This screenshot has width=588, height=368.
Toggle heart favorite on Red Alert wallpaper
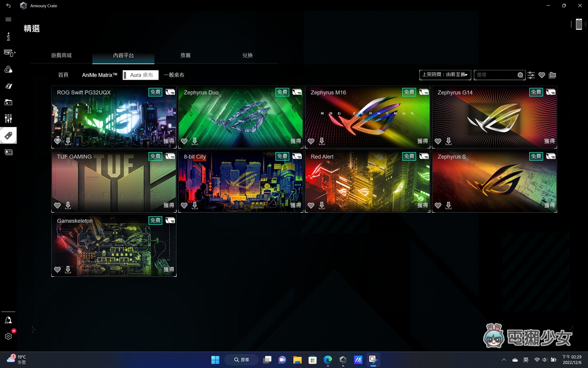point(311,205)
